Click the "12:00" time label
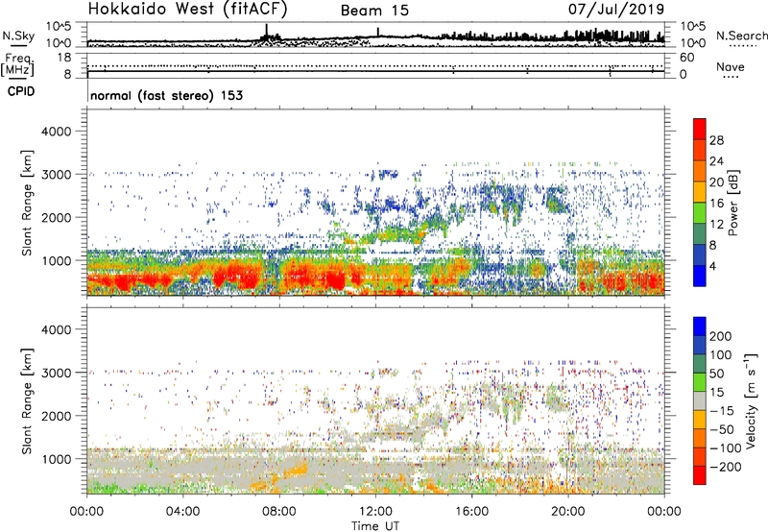The width and height of the screenshot is (768, 532). [375, 512]
